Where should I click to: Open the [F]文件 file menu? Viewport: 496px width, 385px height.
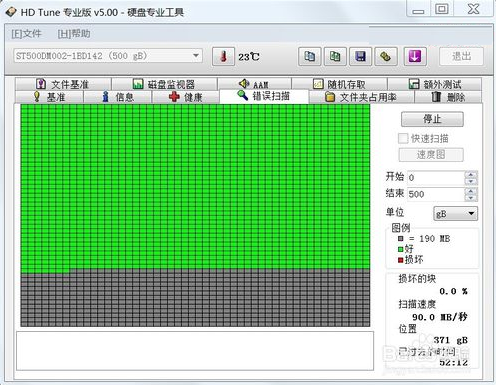(x=26, y=34)
